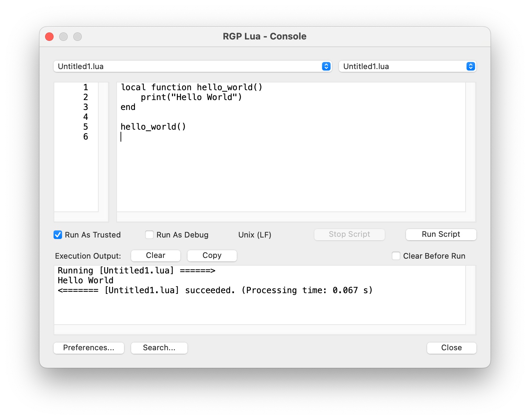The height and width of the screenshot is (420, 530).
Task: Enable Clear Before Run
Action: (396, 256)
